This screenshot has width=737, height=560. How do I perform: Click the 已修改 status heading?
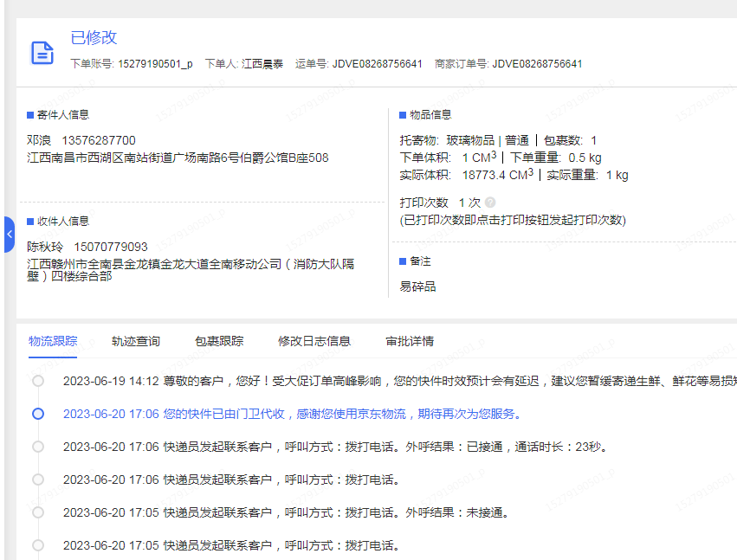point(94,37)
